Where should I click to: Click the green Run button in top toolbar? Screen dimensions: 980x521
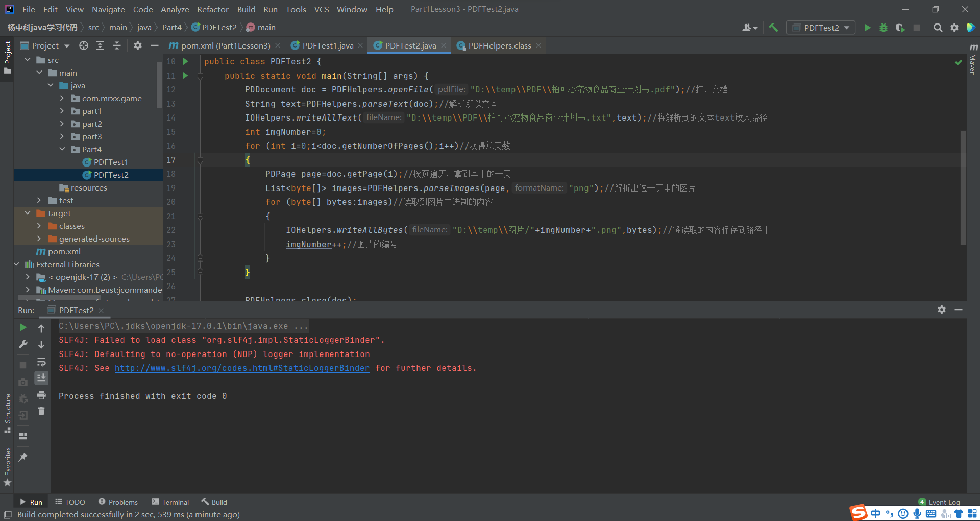tap(867, 28)
